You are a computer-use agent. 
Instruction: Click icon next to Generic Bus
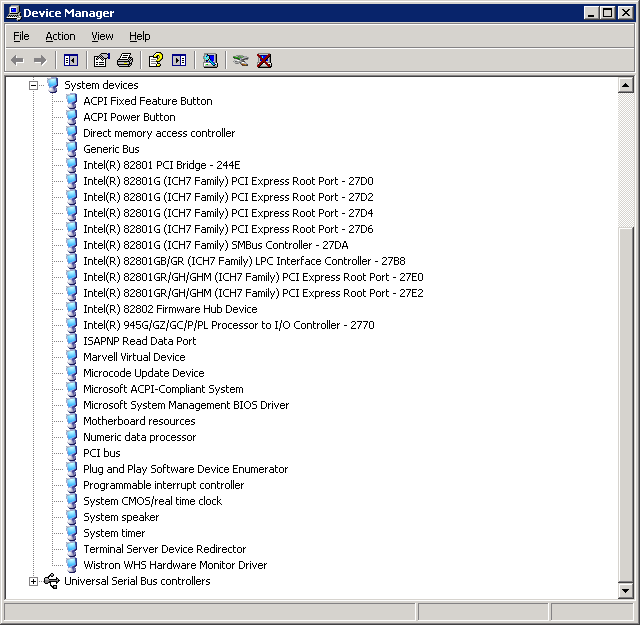click(x=71, y=149)
